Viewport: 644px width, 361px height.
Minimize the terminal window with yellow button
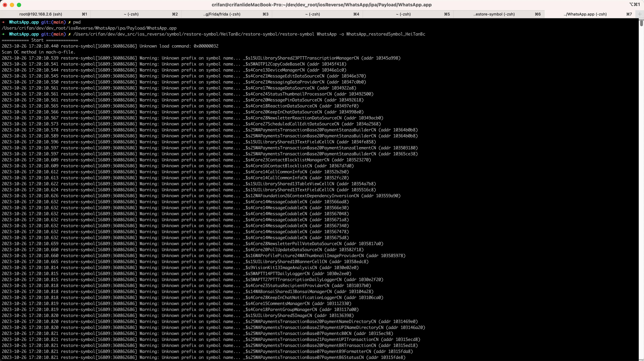coord(12,5)
